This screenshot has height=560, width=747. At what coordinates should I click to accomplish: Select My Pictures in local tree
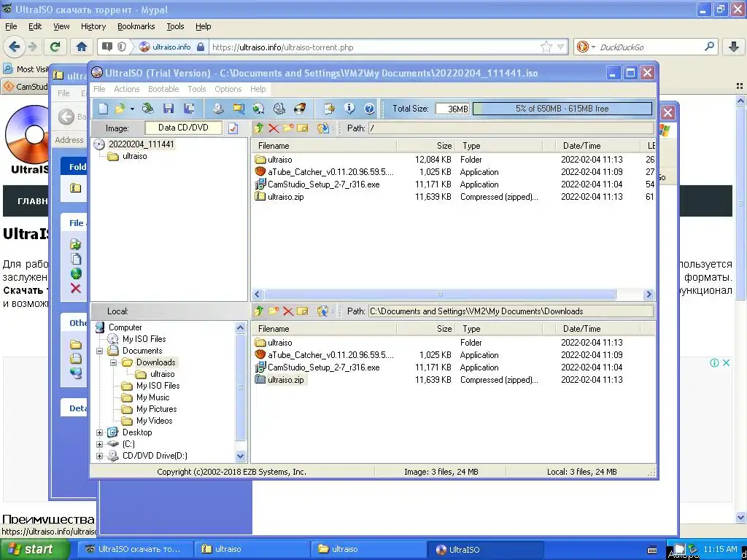click(156, 409)
